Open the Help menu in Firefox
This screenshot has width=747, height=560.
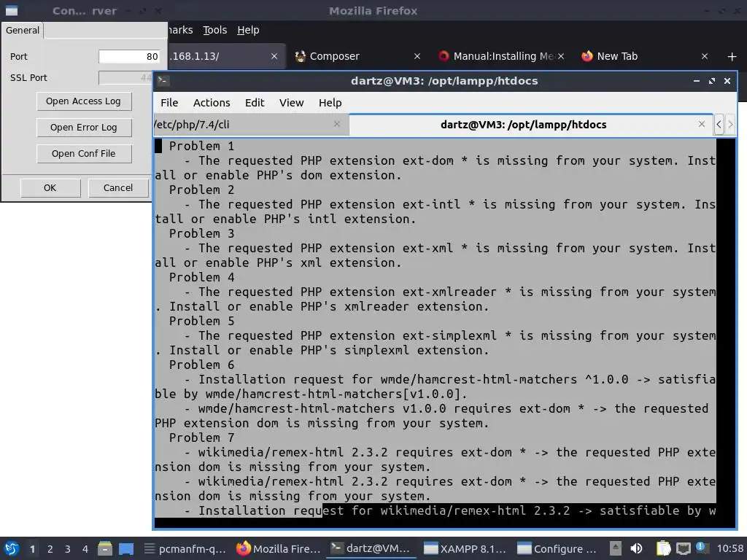pos(248,30)
